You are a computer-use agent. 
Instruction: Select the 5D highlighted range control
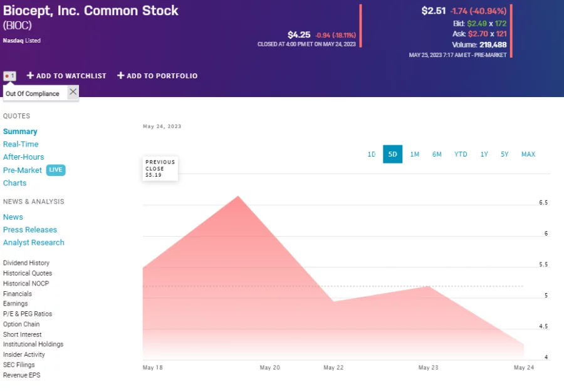tap(392, 154)
